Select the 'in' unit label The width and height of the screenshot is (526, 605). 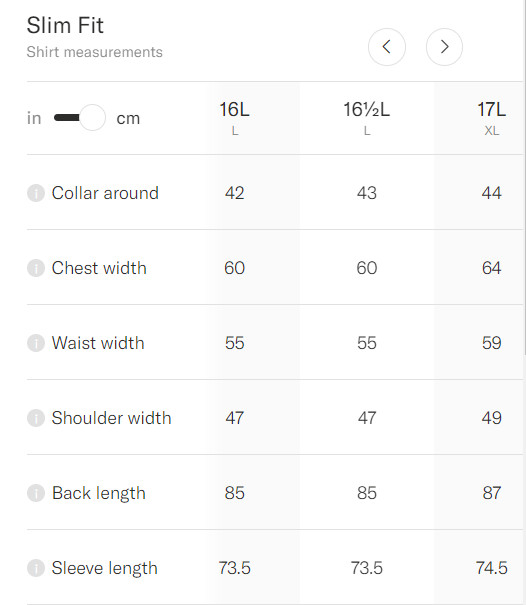tap(34, 118)
